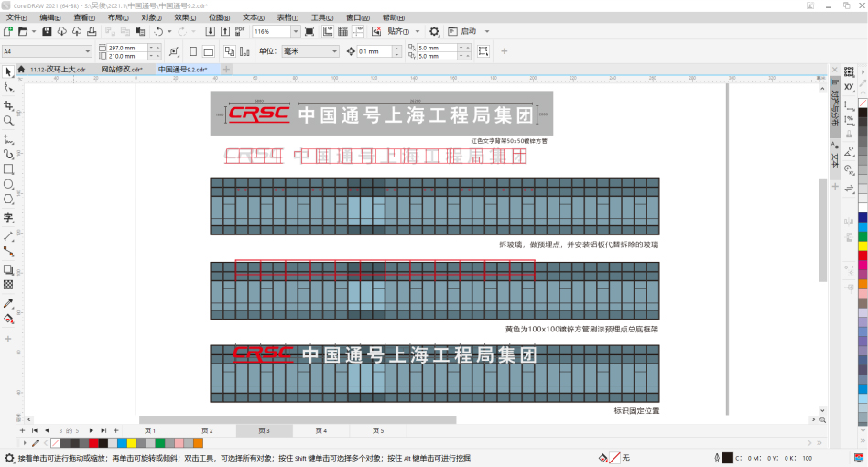868x467 pixels.
Task: Go to 页 4 page tab
Action: [320, 430]
